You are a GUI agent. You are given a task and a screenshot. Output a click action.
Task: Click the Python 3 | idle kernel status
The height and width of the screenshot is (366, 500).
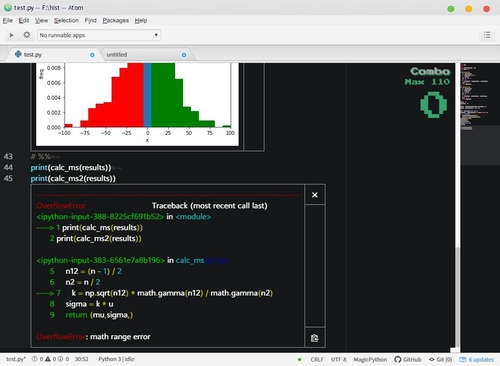click(116, 359)
